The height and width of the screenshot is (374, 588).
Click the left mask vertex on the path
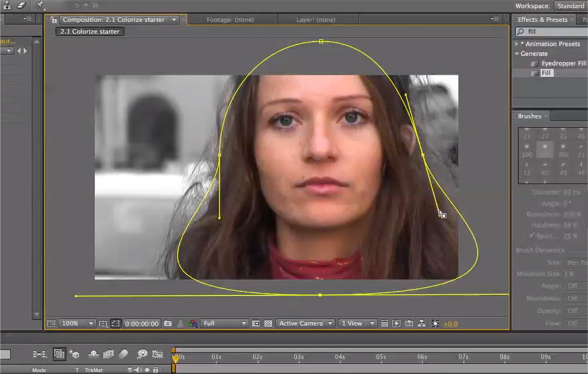tap(220, 155)
